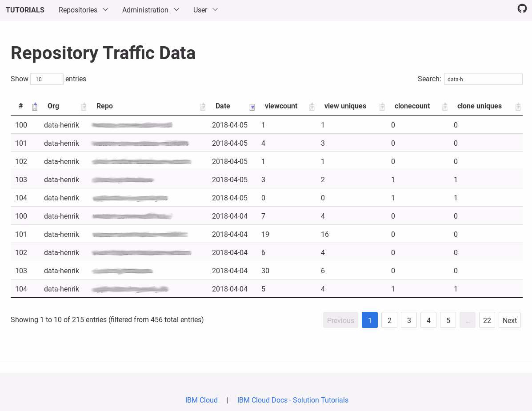Click the Show entries number field
This screenshot has width=532, height=411.
[x=47, y=79]
